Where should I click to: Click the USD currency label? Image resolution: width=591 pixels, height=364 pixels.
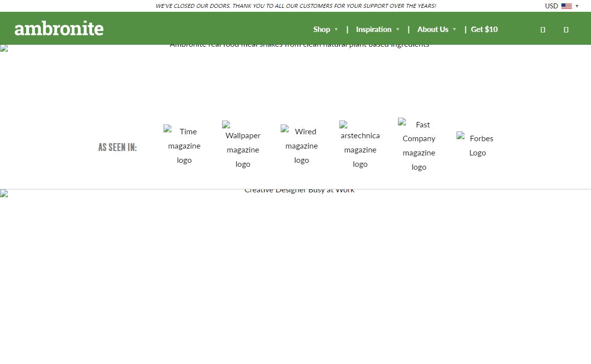(551, 6)
